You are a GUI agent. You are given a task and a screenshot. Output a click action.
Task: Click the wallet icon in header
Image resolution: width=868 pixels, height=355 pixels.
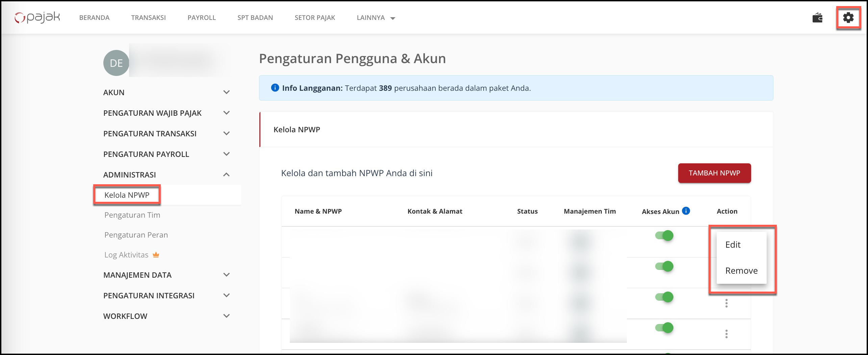click(x=817, y=18)
